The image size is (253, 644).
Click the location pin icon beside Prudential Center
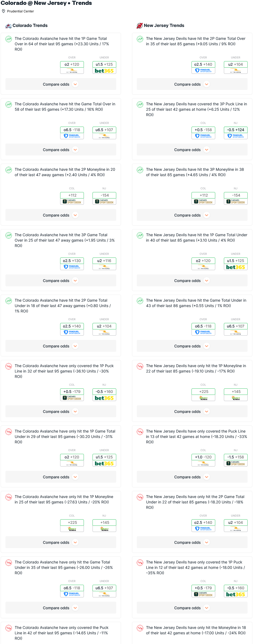point(4,11)
